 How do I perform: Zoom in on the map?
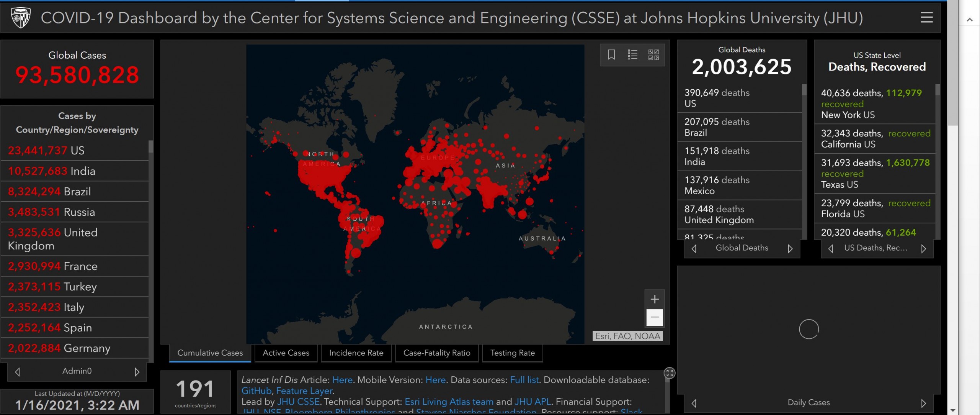[x=655, y=299]
